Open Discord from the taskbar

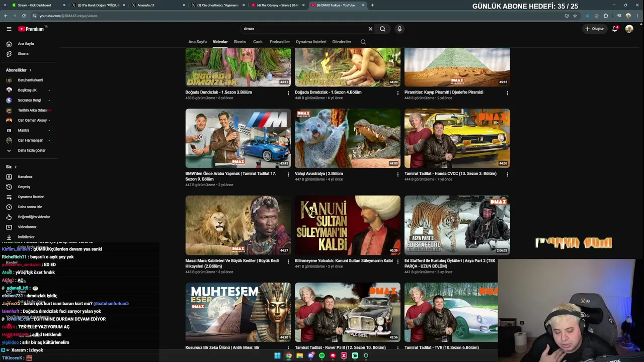[x=310, y=356]
